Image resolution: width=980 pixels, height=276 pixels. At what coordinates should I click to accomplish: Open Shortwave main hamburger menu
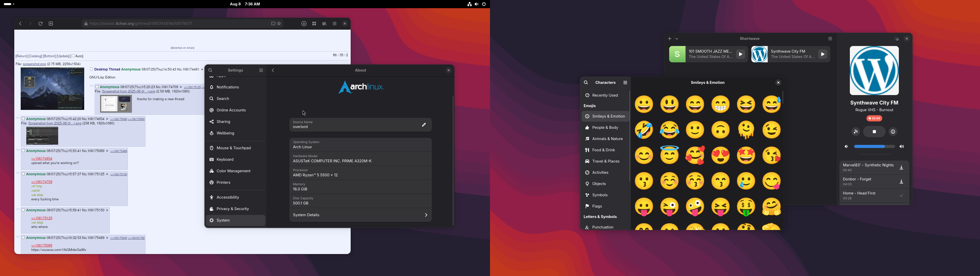point(830,39)
